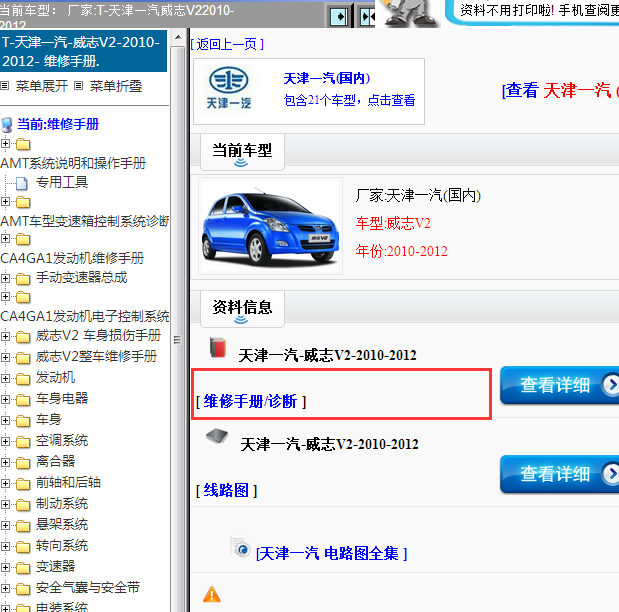The height and width of the screenshot is (612, 619).
Task: Click 查看详细 button beside 维修手册/诊断
Action: (559, 385)
